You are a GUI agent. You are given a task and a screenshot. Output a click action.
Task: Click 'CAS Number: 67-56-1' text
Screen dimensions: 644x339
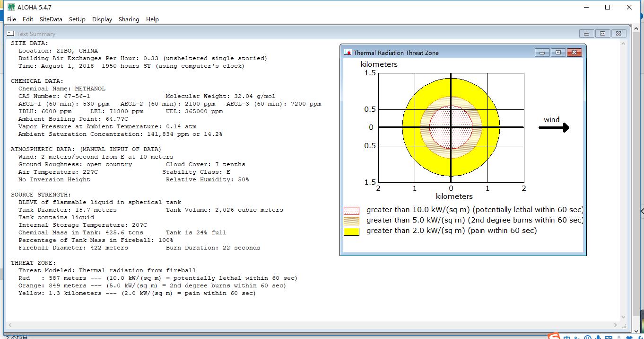coord(54,96)
